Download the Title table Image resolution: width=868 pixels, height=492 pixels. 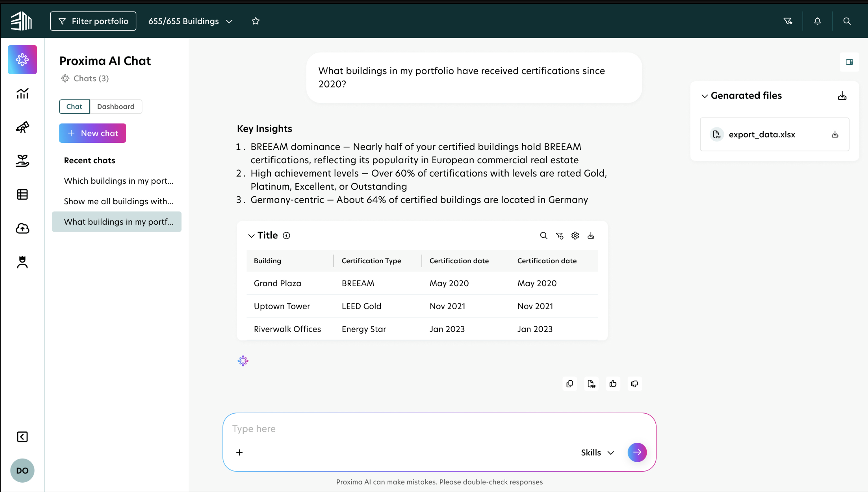(x=591, y=236)
